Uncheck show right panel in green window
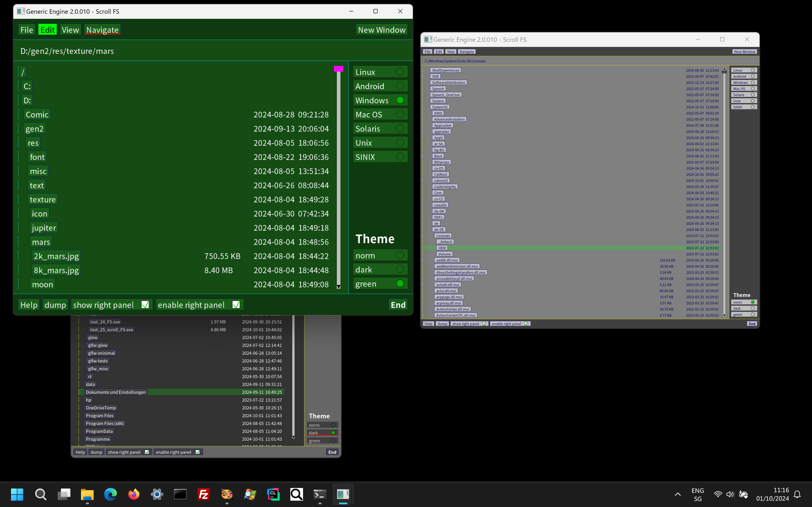This screenshot has height=507, width=812. 145,304
